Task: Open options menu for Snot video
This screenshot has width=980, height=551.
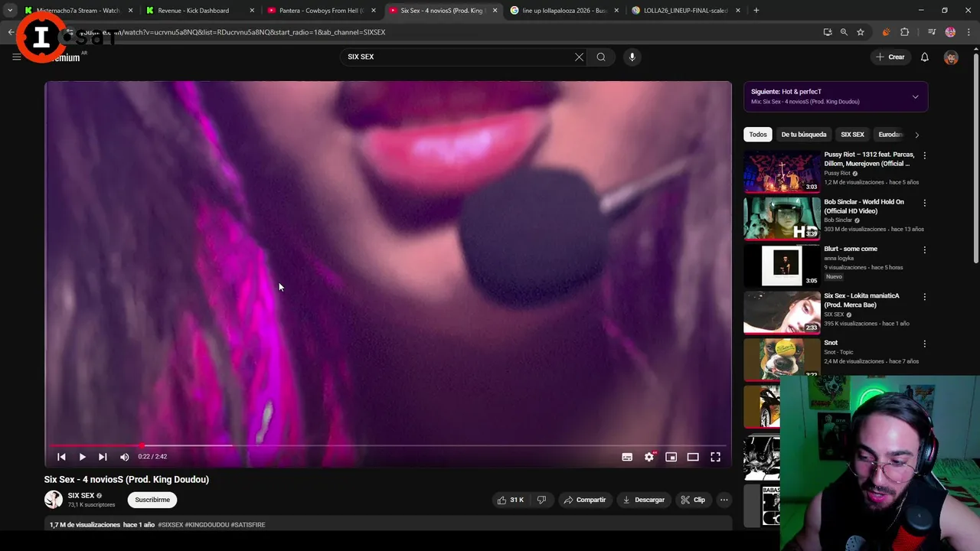Action: [x=924, y=344]
